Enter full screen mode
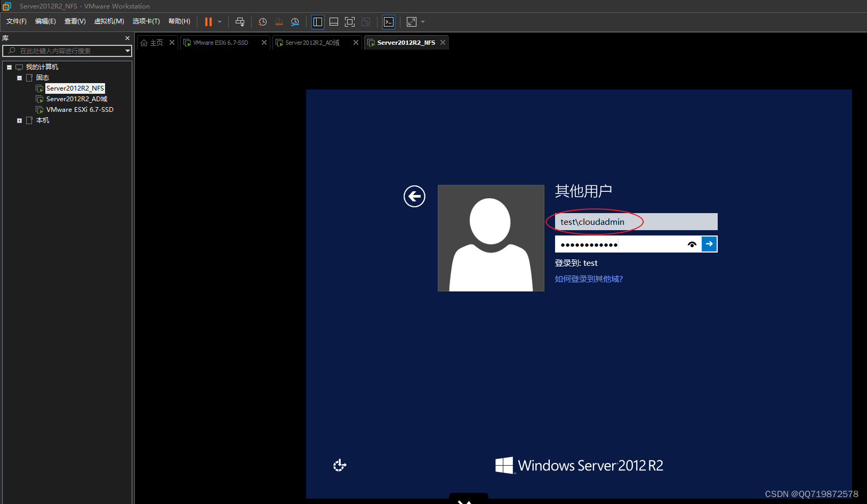 (x=350, y=22)
